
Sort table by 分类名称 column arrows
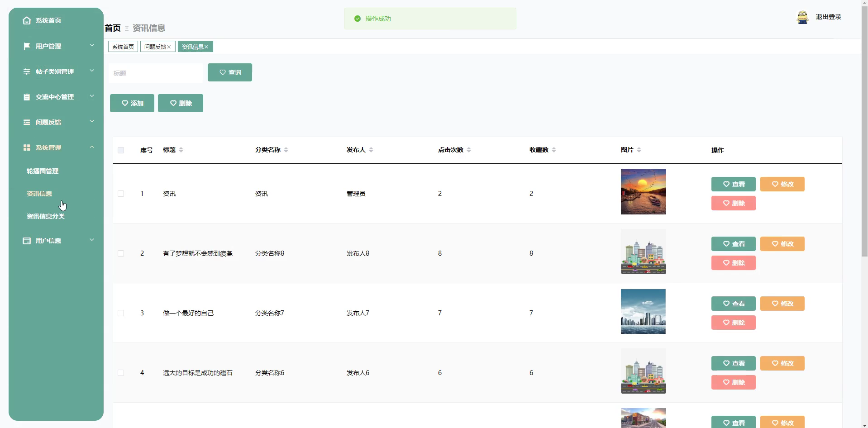(286, 150)
